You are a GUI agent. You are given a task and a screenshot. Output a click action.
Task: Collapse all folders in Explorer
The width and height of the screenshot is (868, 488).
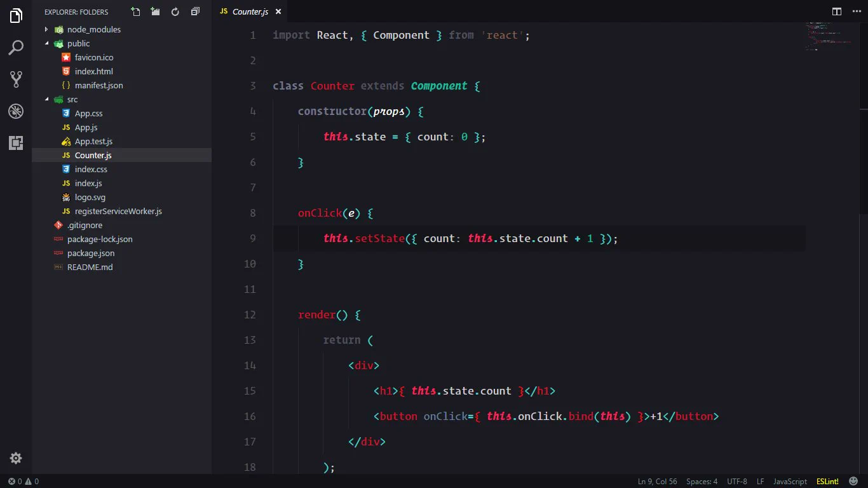[x=195, y=11]
